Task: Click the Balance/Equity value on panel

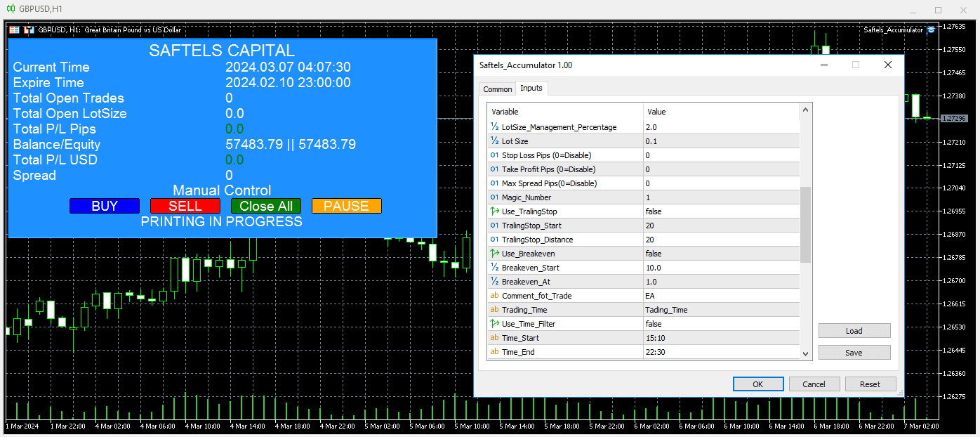Action: (291, 145)
